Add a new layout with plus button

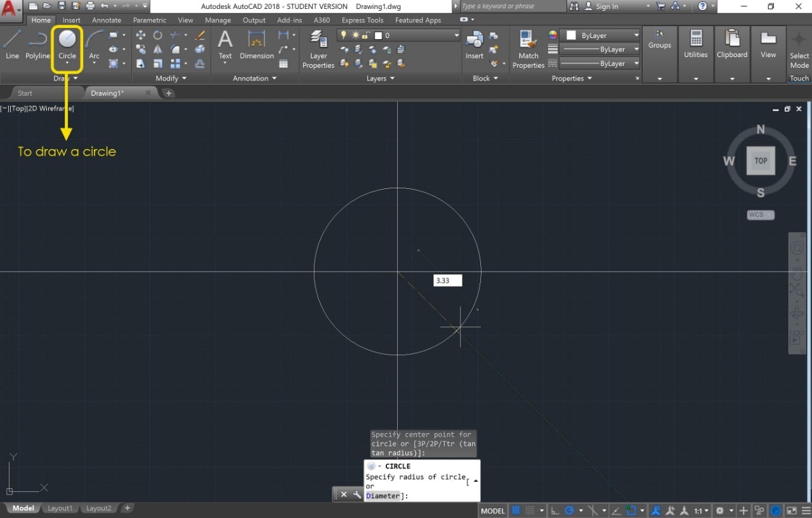tap(128, 508)
